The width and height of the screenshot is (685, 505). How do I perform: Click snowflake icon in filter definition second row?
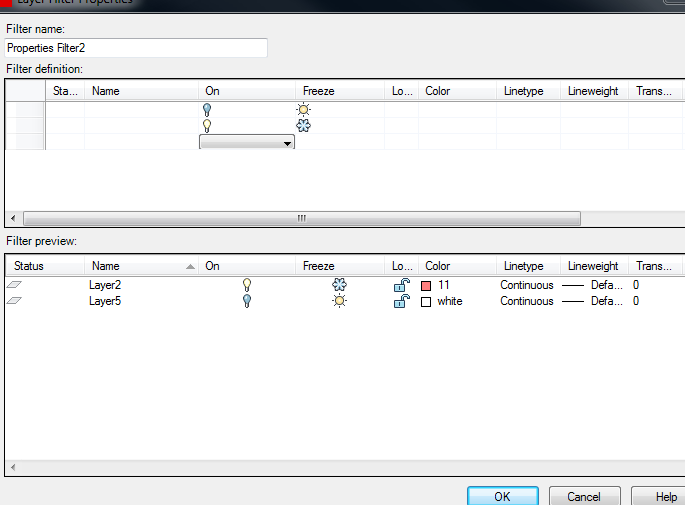[303, 126]
